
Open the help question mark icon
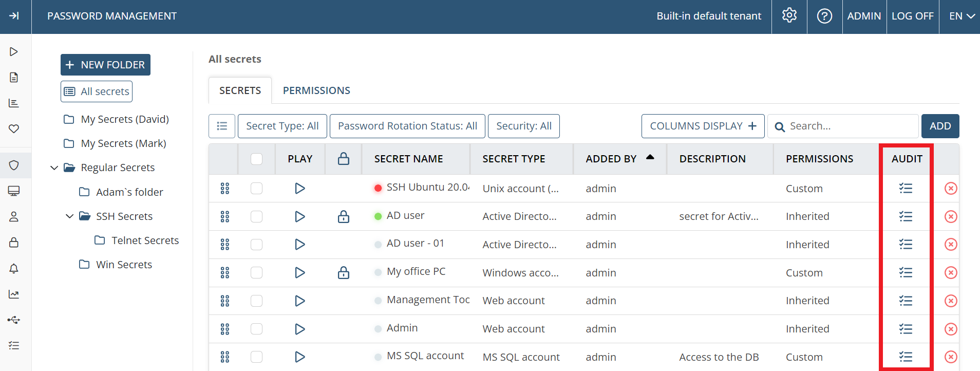(x=824, y=16)
